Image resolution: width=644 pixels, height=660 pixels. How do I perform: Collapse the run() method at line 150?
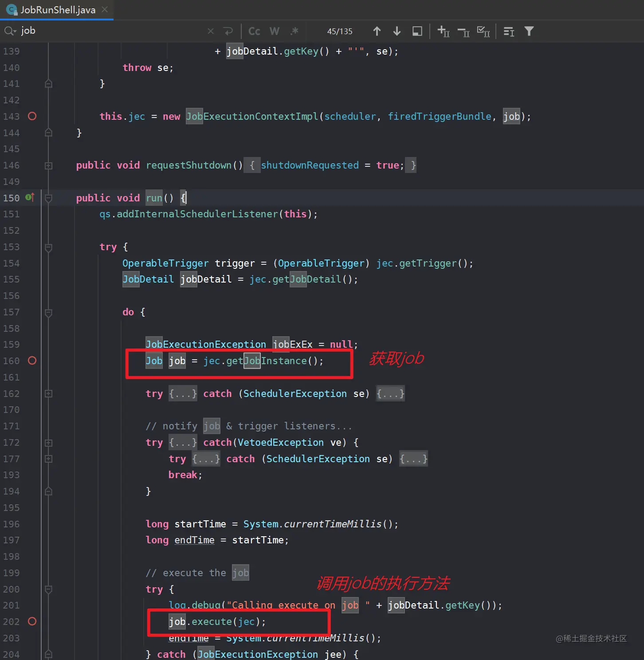[x=49, y=198]
